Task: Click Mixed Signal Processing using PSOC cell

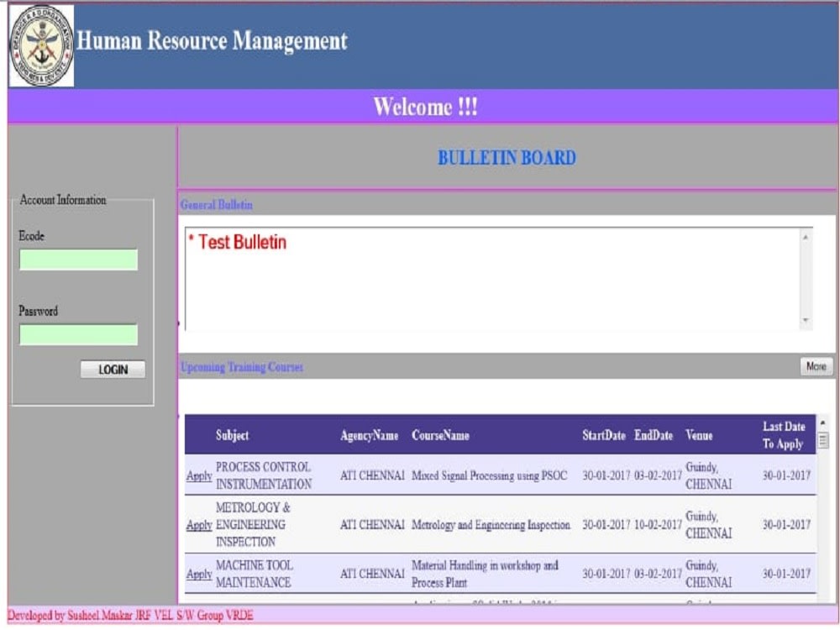Action: tap(489, 475)
